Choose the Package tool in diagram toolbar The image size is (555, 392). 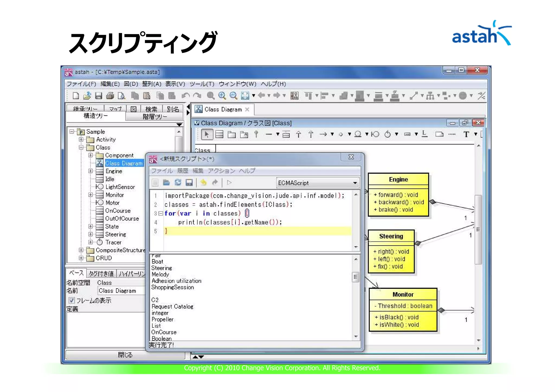click(232, 135)
